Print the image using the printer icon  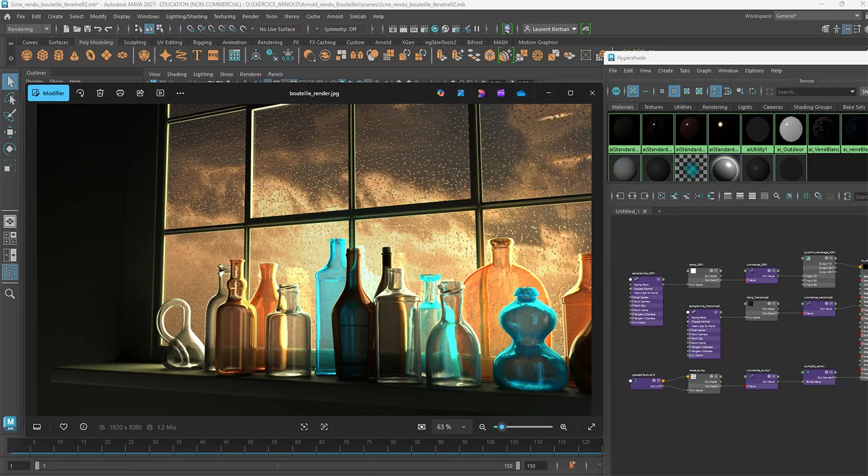[120, 93]
